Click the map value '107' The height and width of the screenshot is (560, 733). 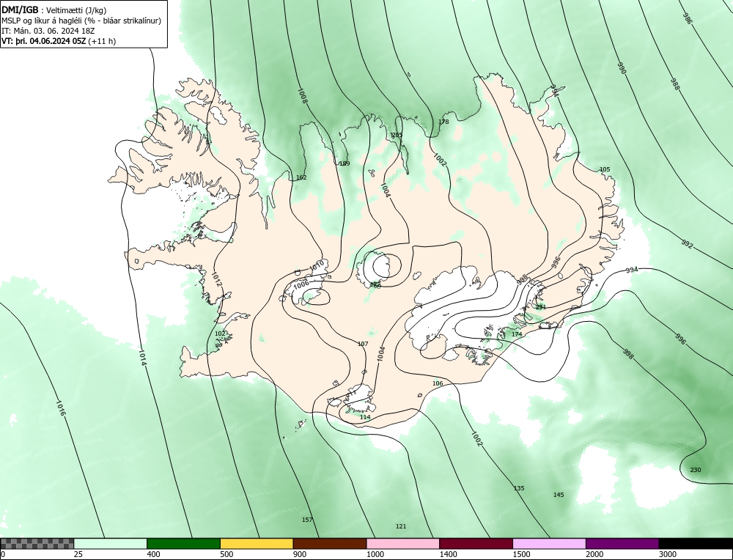pyautogui.click(x=363, y=344)
